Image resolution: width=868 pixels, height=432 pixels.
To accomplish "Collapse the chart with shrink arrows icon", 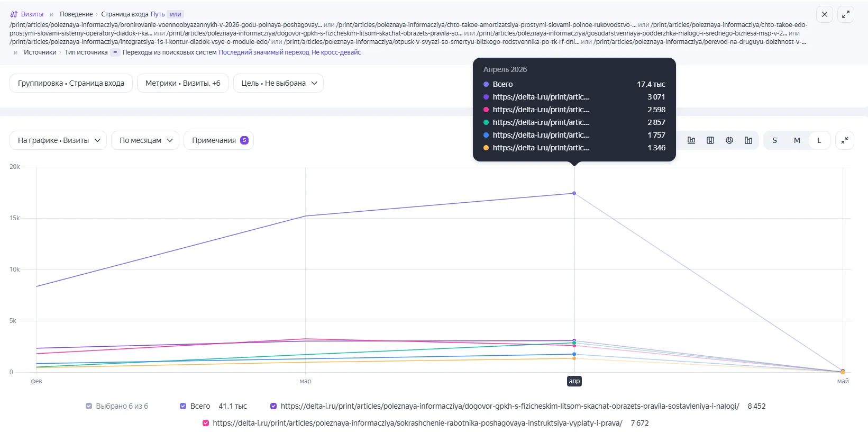I will [x=845, y=140].
